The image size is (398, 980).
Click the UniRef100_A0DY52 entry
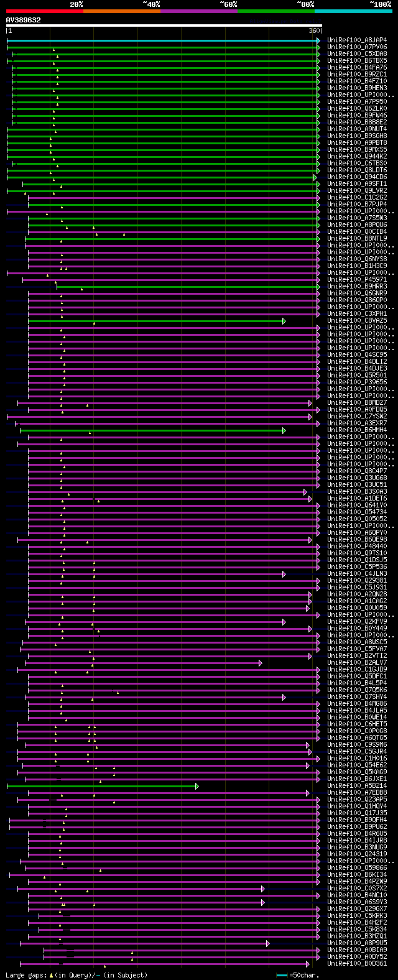point(357,957)
